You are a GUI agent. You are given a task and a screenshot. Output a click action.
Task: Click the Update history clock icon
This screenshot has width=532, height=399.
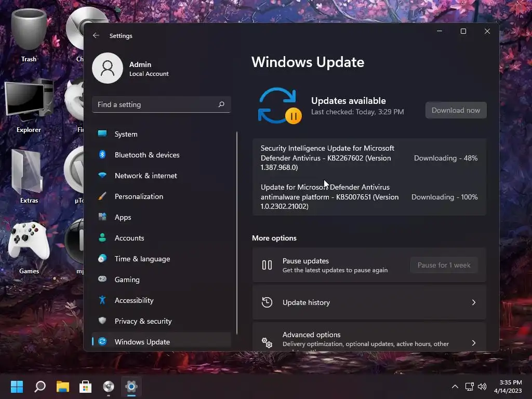tap(267, 302)
